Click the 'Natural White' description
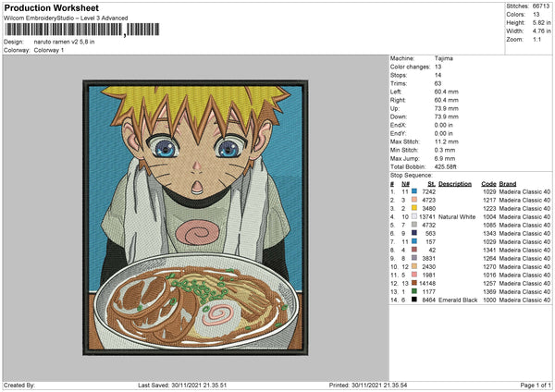Screen dimensions: 555x392 (457, 217)
